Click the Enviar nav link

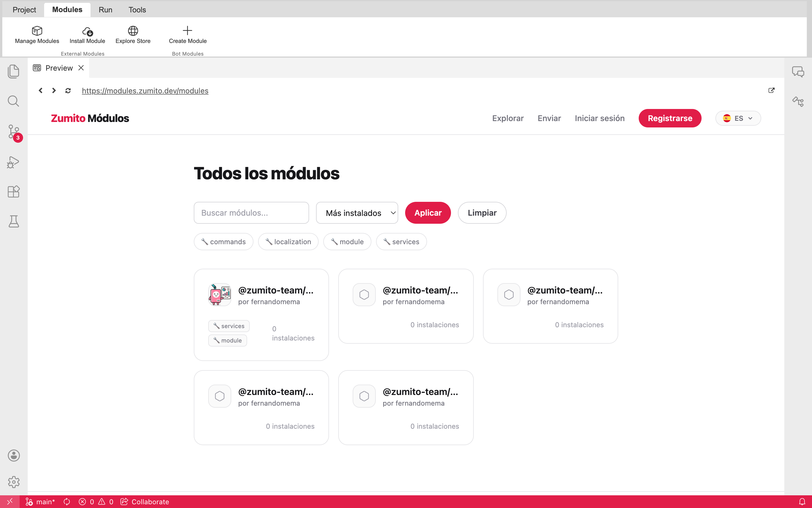[549, 118]
